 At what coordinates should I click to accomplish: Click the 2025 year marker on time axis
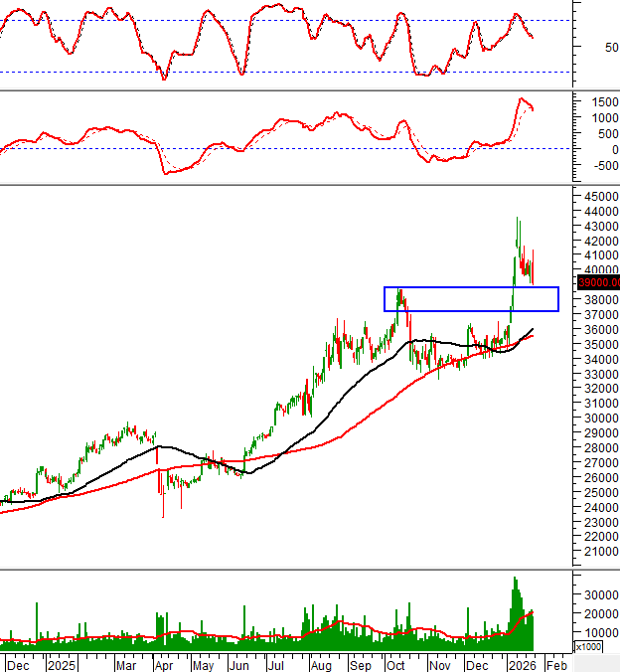62,662
